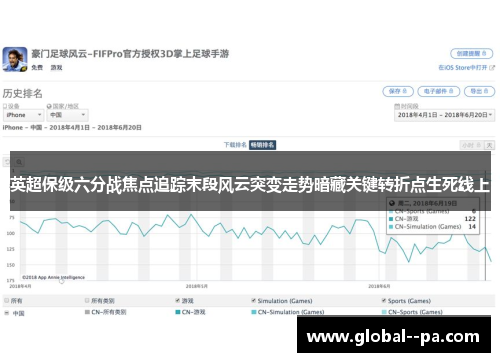Click the calendar icon beside 时间段
500x362 pixels.
coord(397,106)
